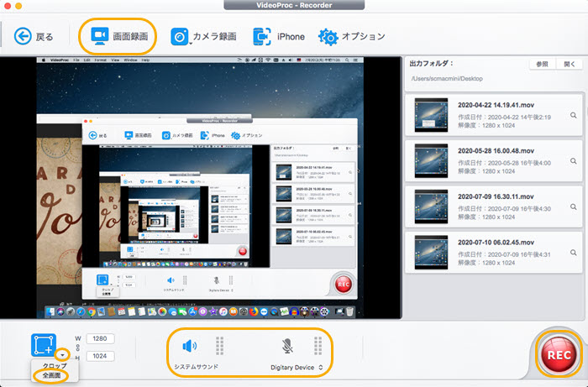Expand the crop mode dropdown arrow
Screen dimensions: 588x387
click(x=63, y=354)
